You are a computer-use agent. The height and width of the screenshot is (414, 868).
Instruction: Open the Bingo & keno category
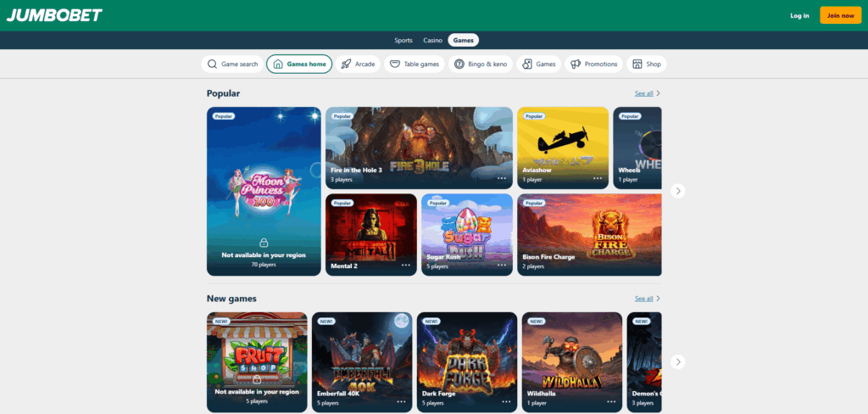(x=481, y=64)
